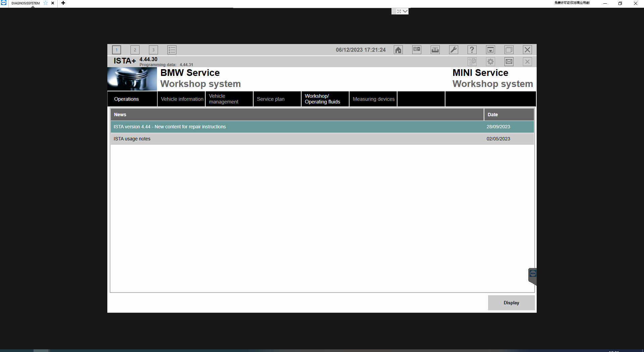Select numbered box 1 in toolbar

[116, 50]
